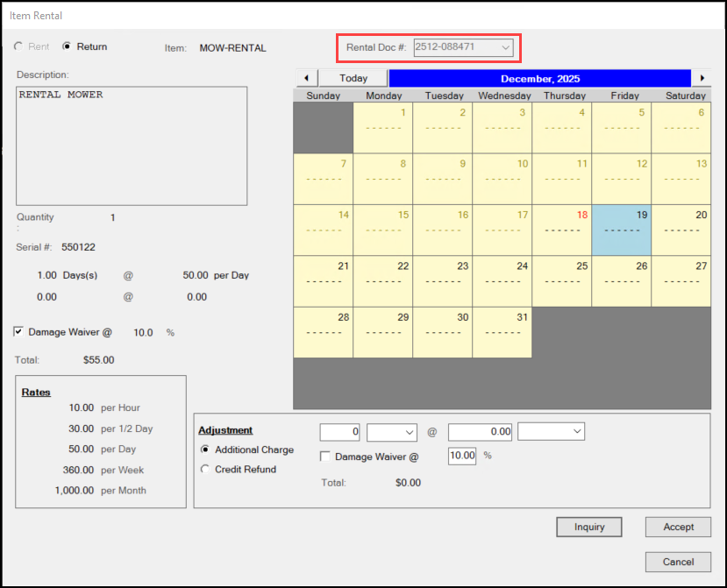Toggle the Damage Waiver checkbox under rental days
The height and width of the screenshot is (588, 727).
pos(19,332)
